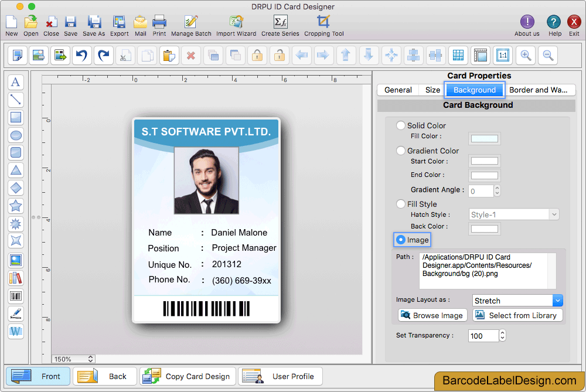Click the Paste clipboard icon
586x392 pixels.
pos(169,55)
